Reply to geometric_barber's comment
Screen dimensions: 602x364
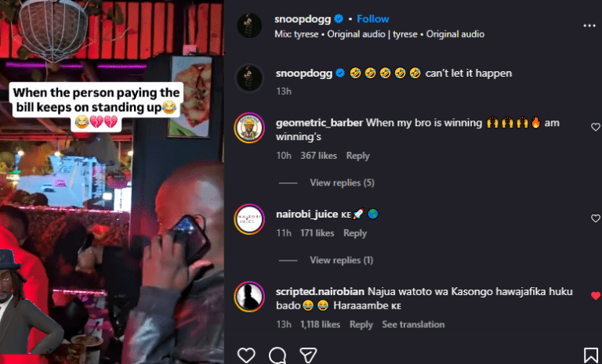(x=357, y=156)
